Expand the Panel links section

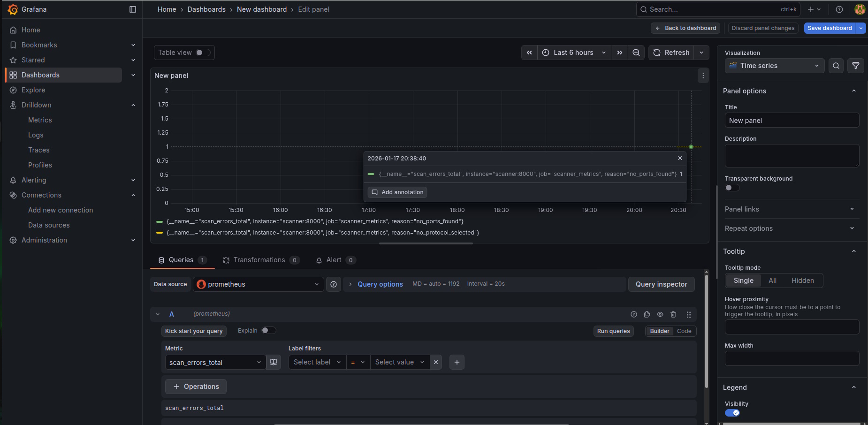click(792, 209)
